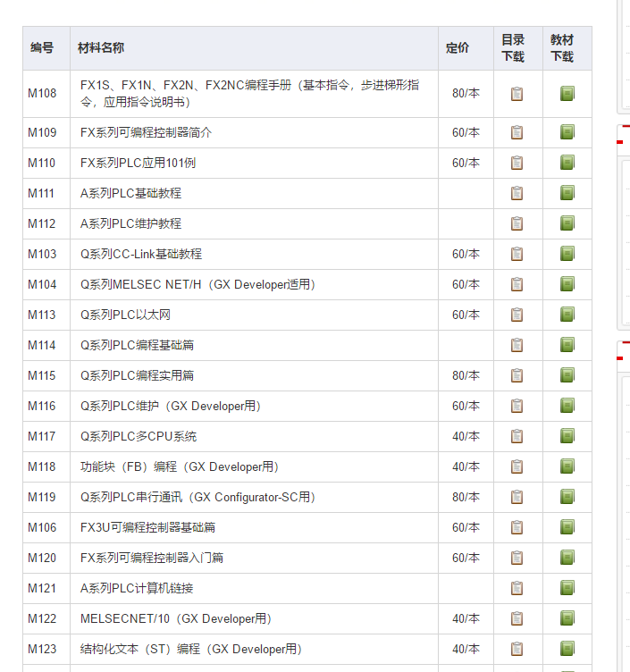Get the textbook for A系列PLC维护教程
Image resolution: width=630 pixels, height=672 pixels.
(567, 223)
